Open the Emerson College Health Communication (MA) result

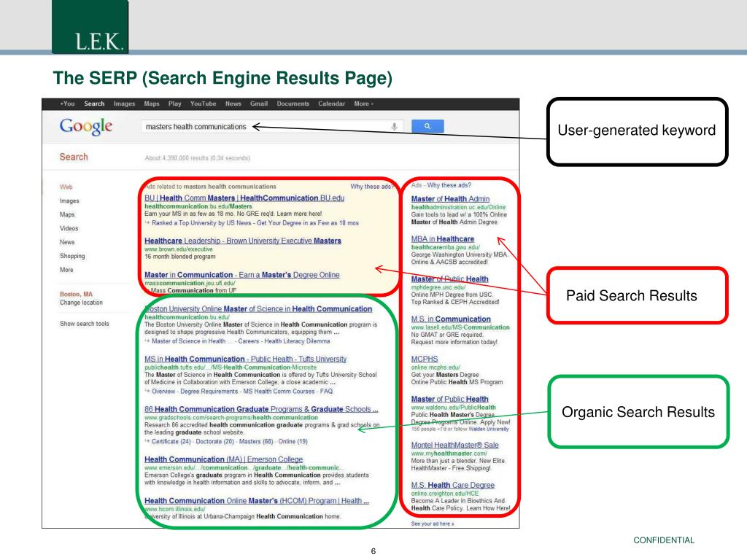point(223,459)
